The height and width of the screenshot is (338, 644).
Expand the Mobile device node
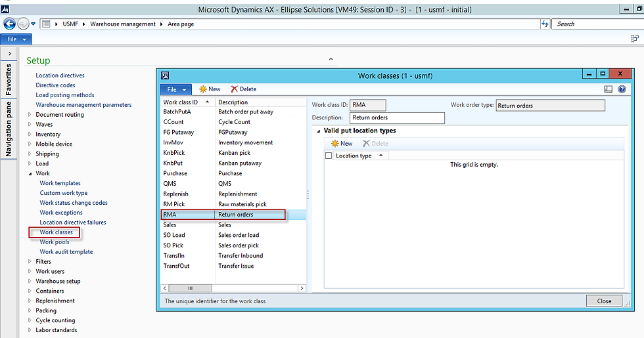[30, 144]
